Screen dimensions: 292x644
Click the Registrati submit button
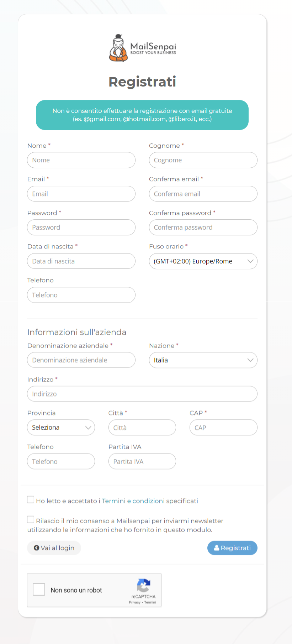point(232,548)
